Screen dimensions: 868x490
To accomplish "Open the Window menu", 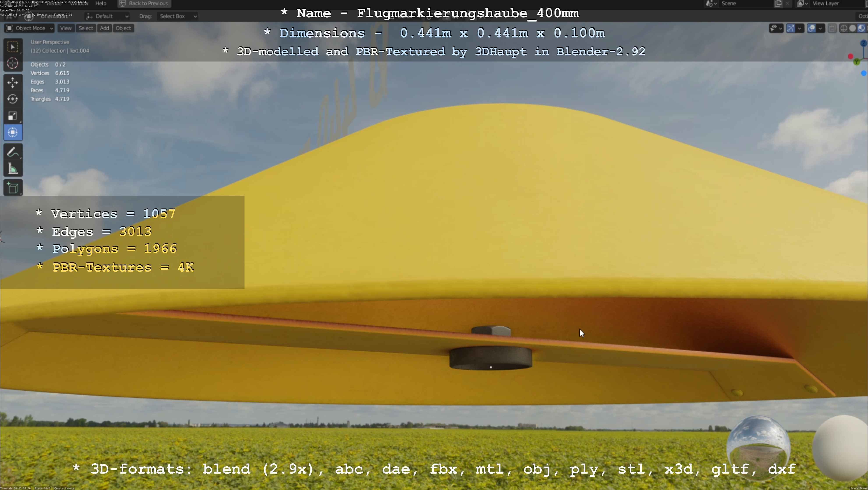I will pos(79,3).
